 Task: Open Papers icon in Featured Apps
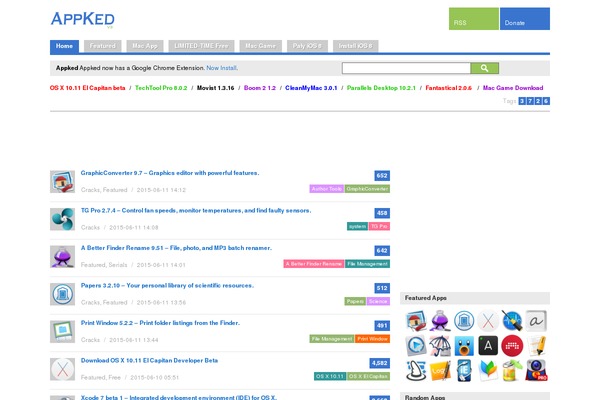[464, 321]
